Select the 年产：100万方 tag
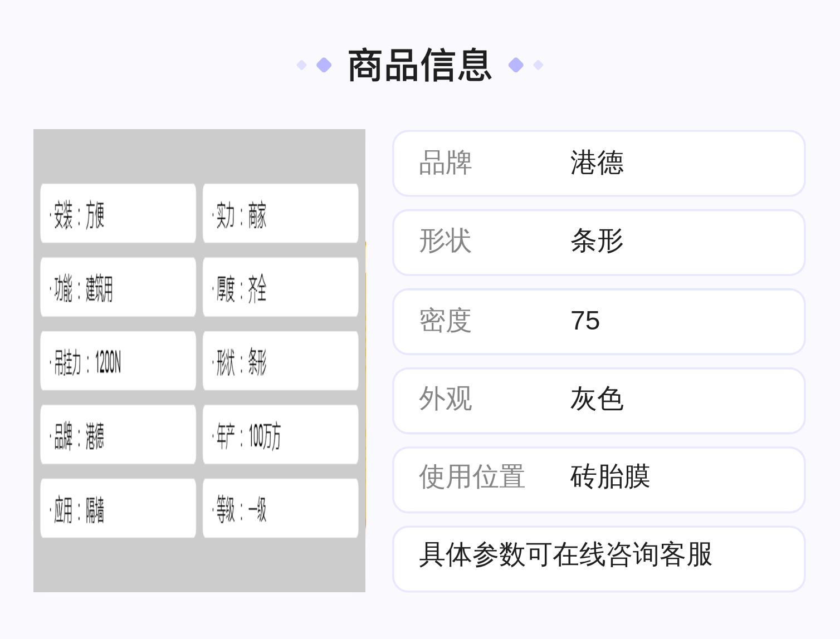The image size is (840, 639). click(280, 435)
